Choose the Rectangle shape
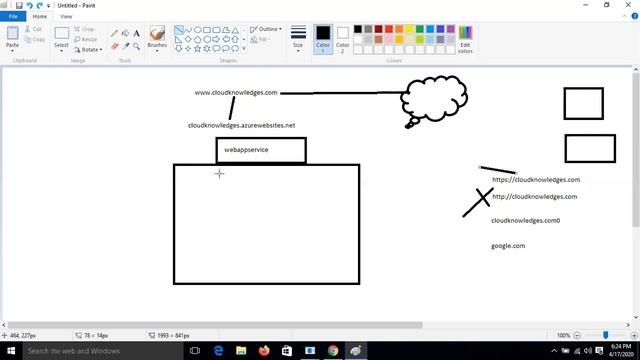This screenshot has width=640, height=360. pos(207,30)
